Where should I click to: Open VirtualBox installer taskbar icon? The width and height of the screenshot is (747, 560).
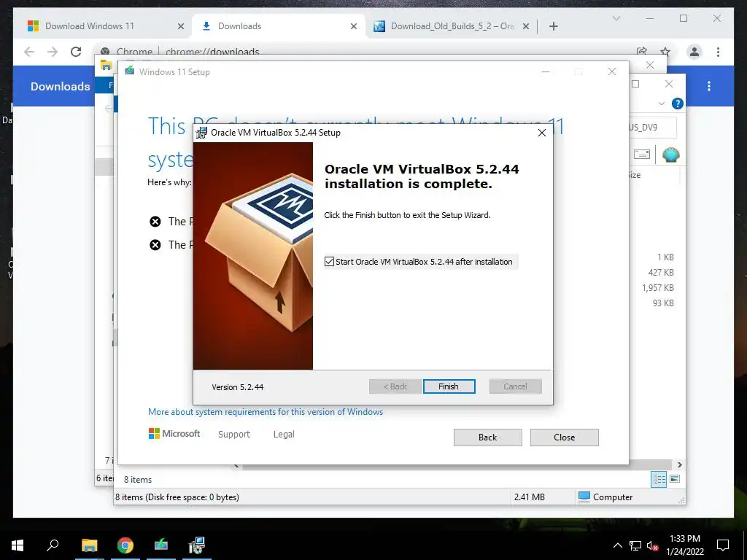click(x=197, y=545)
